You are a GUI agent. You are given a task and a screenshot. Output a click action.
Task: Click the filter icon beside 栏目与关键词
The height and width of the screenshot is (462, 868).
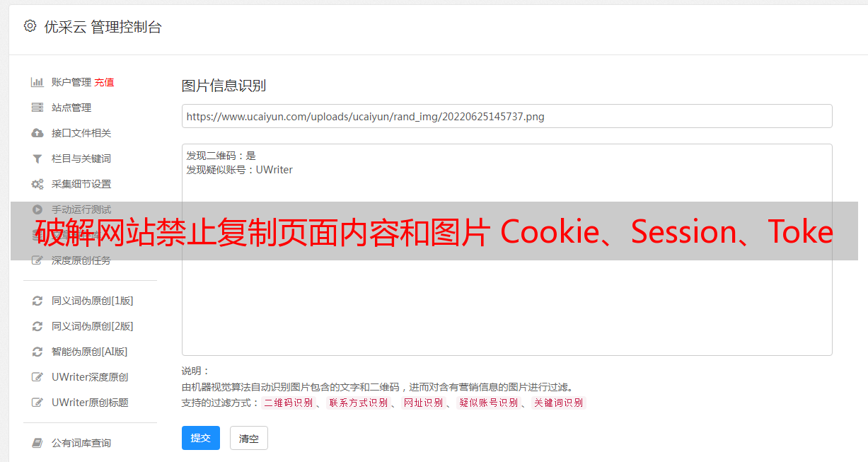(37, 158)
